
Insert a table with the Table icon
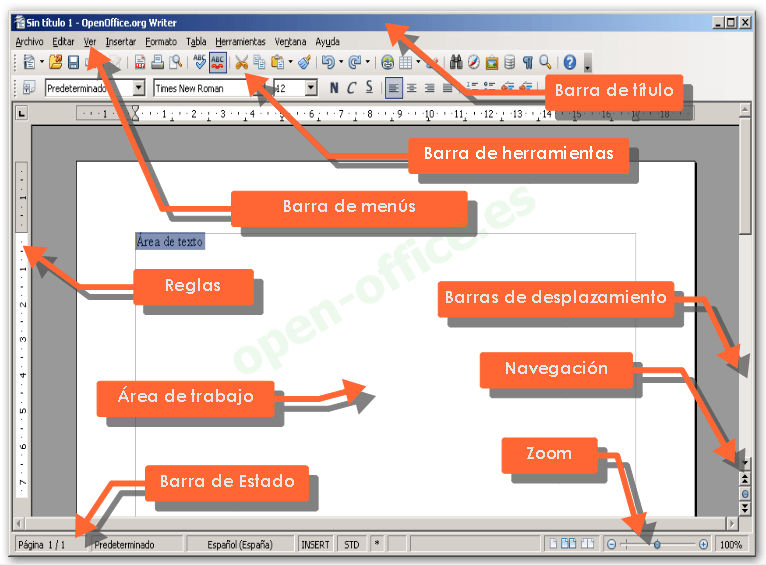(405, 63)
